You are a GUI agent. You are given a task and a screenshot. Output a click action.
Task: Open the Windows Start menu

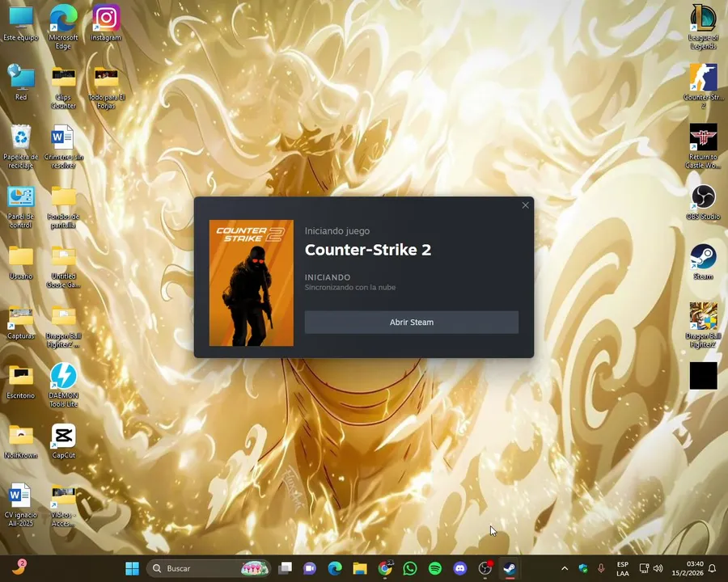coord(133,568)
